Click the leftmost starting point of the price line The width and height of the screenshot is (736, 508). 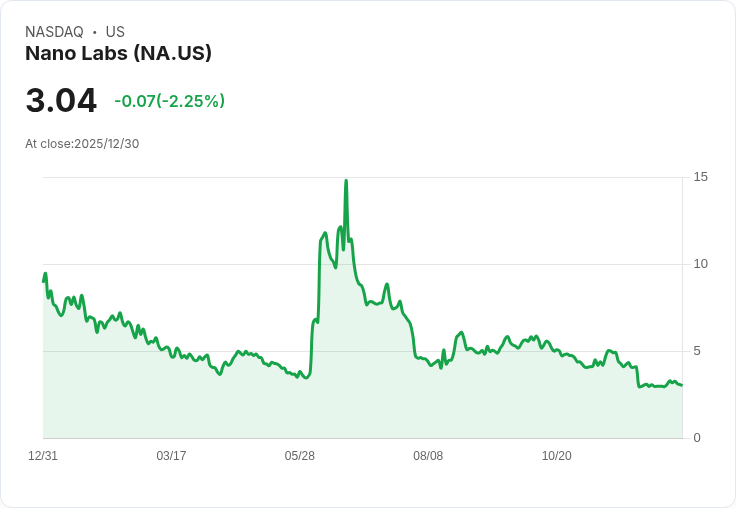coord(43,281)
